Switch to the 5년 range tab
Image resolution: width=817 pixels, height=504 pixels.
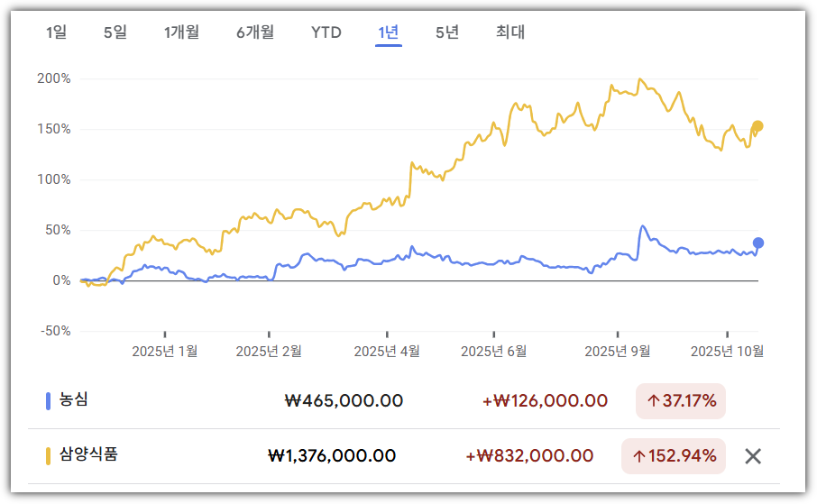pos(447,32)
